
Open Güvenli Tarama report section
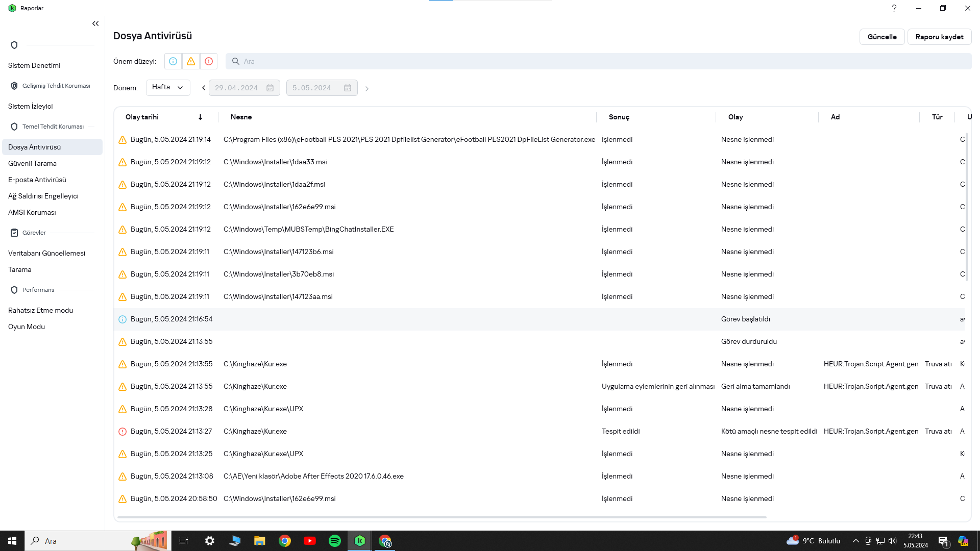pos(32,163)
